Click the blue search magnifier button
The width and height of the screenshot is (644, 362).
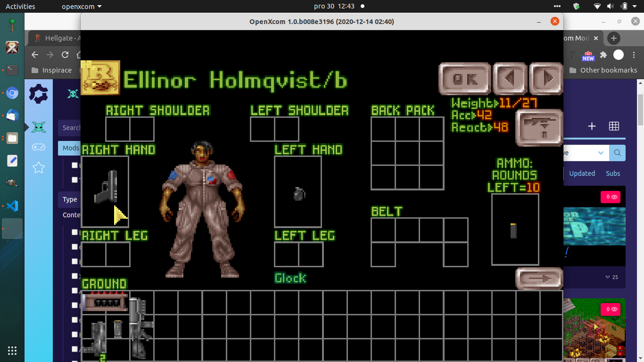click(x=618, y=153)
